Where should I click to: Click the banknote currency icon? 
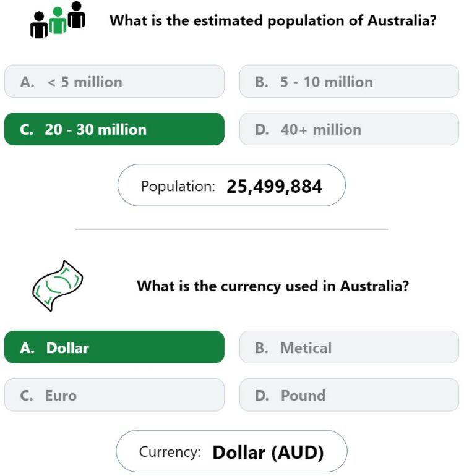[x=58, y=286]
